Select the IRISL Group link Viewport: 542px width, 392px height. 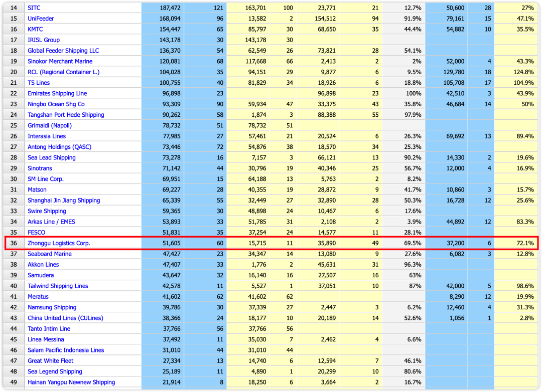(x=44, y=40)
